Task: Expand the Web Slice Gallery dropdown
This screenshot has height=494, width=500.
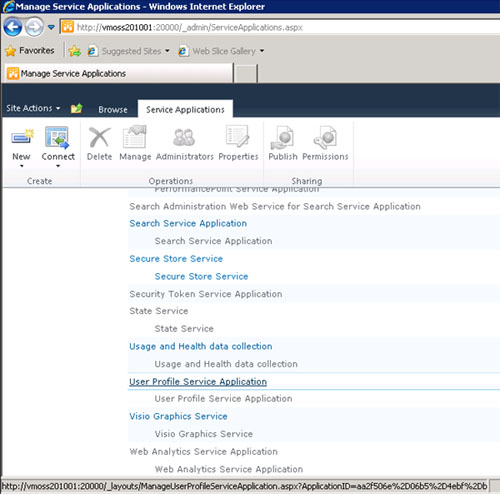Action: coord(262,51)
